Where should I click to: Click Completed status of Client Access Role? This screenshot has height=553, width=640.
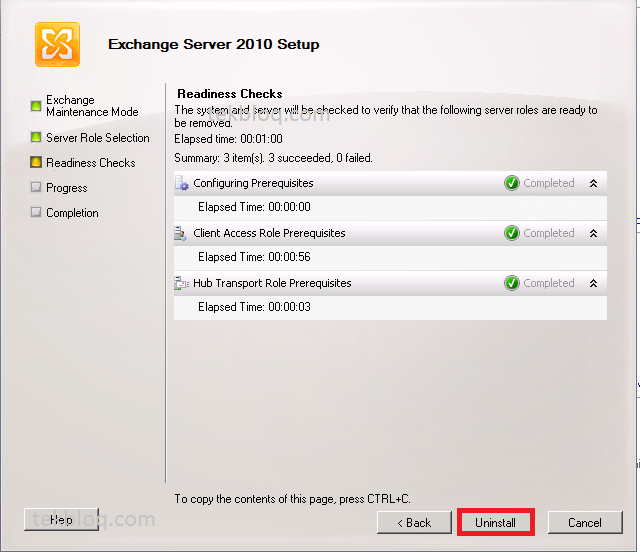pos(549,233)
